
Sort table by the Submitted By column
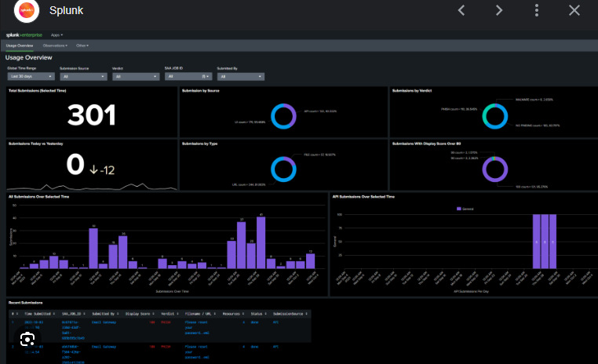[105, 314]
